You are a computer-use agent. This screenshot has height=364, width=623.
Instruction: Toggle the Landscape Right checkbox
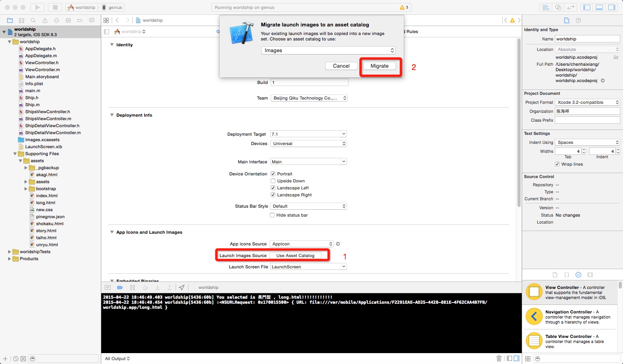(x=273, y=195)
